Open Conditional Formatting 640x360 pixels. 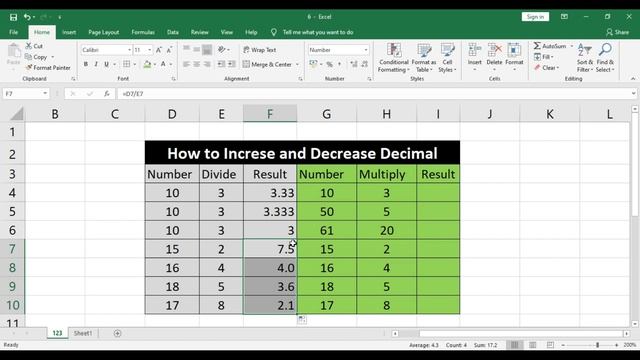click(x=393, y=58)
